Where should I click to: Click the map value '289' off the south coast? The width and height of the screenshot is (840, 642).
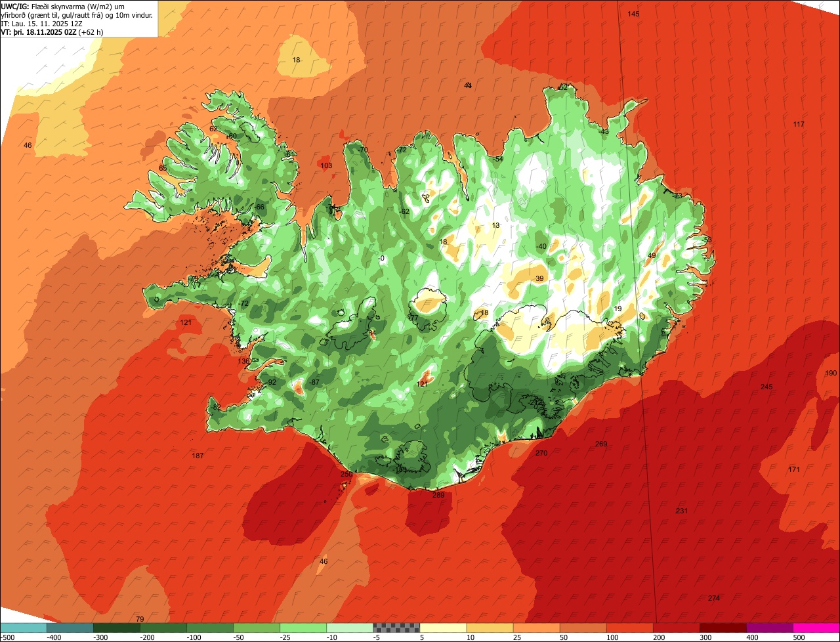[x=438, y=495]
